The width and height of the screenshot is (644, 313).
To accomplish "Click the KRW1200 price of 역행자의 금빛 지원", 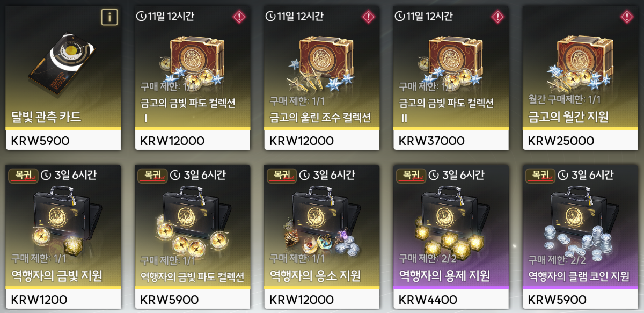I will (x=40, y=299).
